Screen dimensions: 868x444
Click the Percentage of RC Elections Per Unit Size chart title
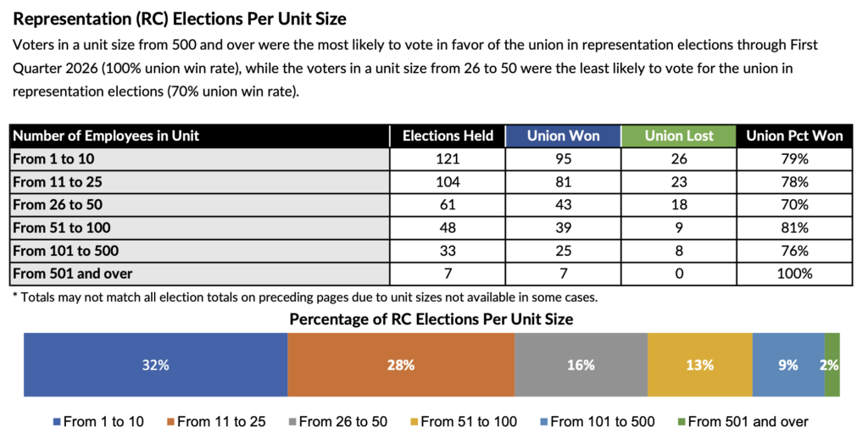click(x=431, y=319)
